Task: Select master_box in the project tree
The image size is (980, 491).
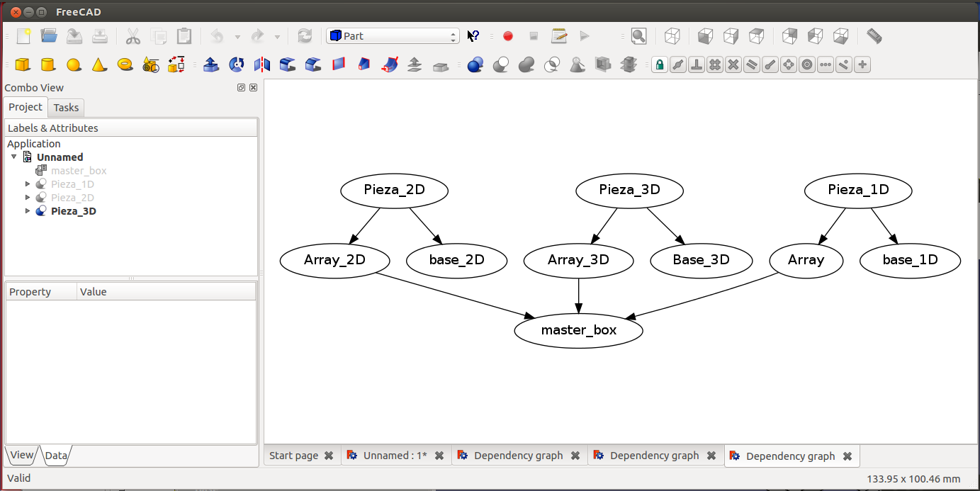Action: click(x=79, y=171)
